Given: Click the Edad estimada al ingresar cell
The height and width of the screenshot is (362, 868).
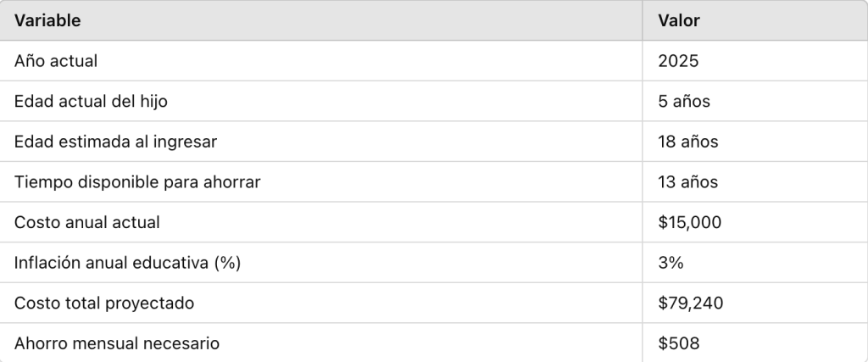Looking at the screenshot, I should pyautogui.click(x=115, y=142).
